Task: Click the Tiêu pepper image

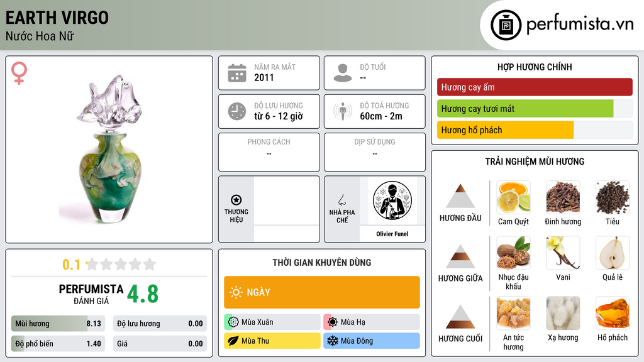Action: pyautogui.click(x=613, y=197)
